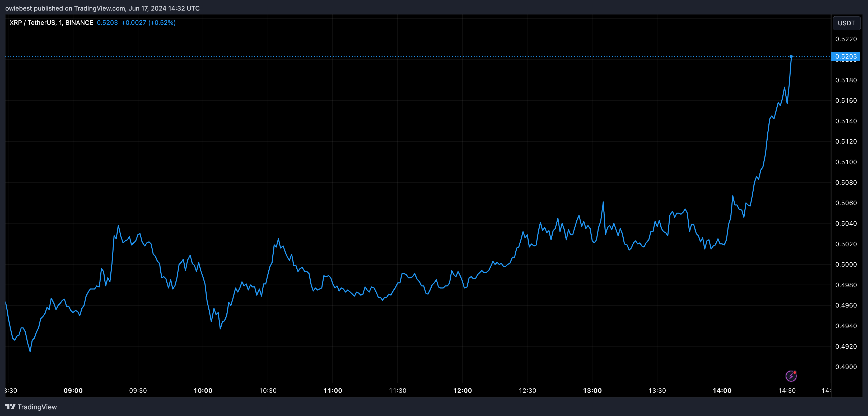Click the 0.5160 price axis label
The width and height of the screenshot is (868, 416).
pos(846,100)
